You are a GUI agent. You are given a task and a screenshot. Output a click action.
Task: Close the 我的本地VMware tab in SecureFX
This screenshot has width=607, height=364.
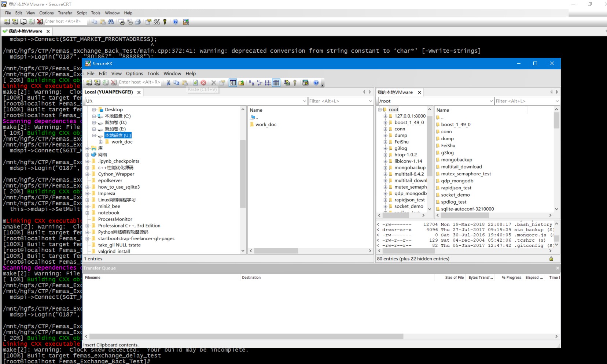tap(420, 92)
